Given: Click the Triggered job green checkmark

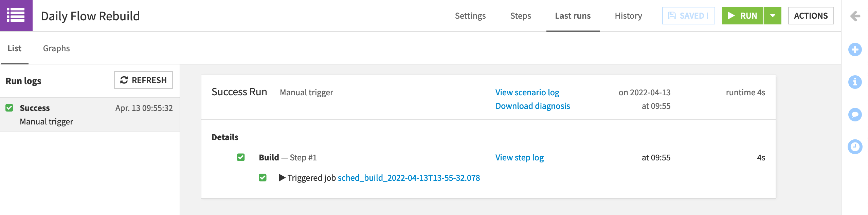Looking at the screenshot, I should click(x=263, y=178).
